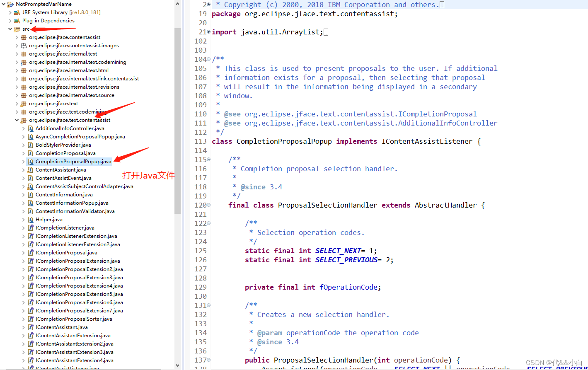Open ICompletionProposalExtension3.java in the tree

[79, 278]
